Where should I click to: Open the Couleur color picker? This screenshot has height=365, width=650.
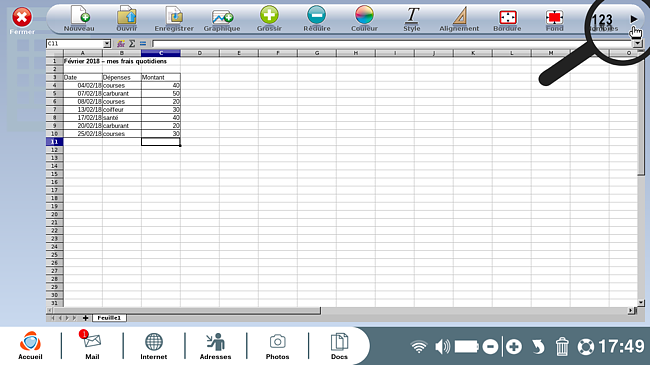(364, 19)
